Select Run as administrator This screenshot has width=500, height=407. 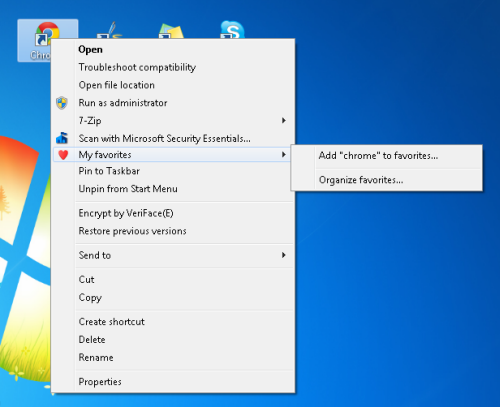(173, 103)
